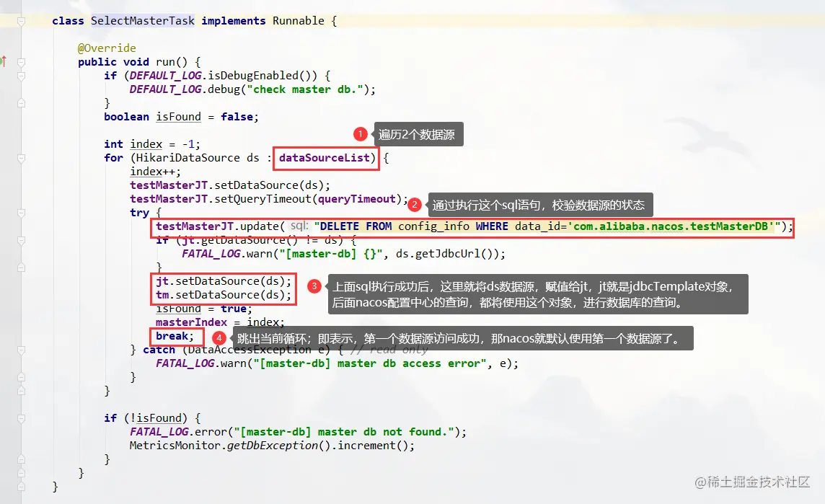Click the isFound variable in boolean declaration
The height and width of the screenshot is (504, 825).
coord(178,116)
